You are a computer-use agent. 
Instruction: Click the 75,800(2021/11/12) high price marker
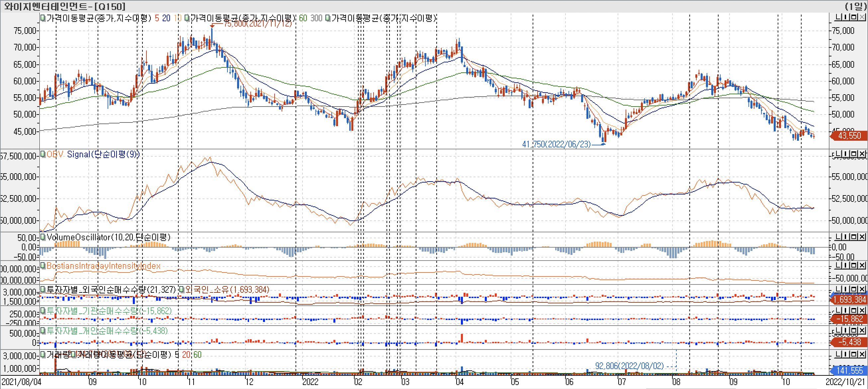click(258, 24)
